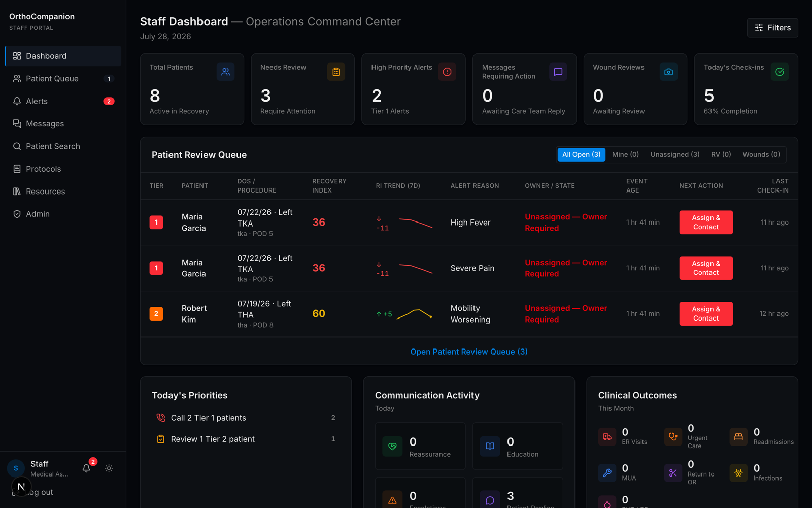This screenshot has width=812, height=508.
Task: Switch to the RV (0) tab
Action: tap(721, 154)
